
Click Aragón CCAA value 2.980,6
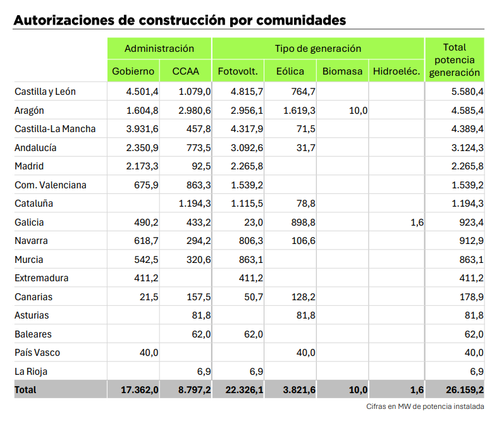[x=195, y=111]
